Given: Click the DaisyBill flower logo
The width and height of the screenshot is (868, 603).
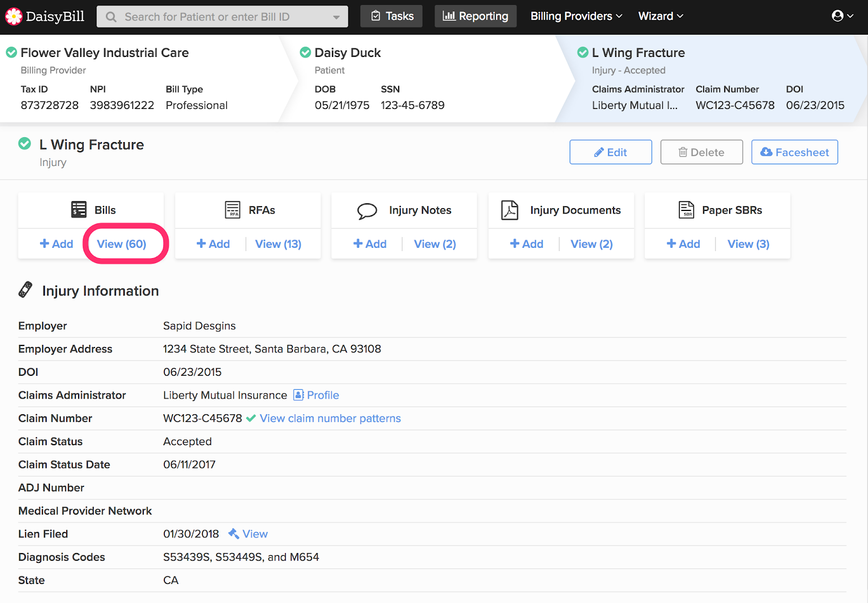Looking at the screenshot, I should click(14, 17).
